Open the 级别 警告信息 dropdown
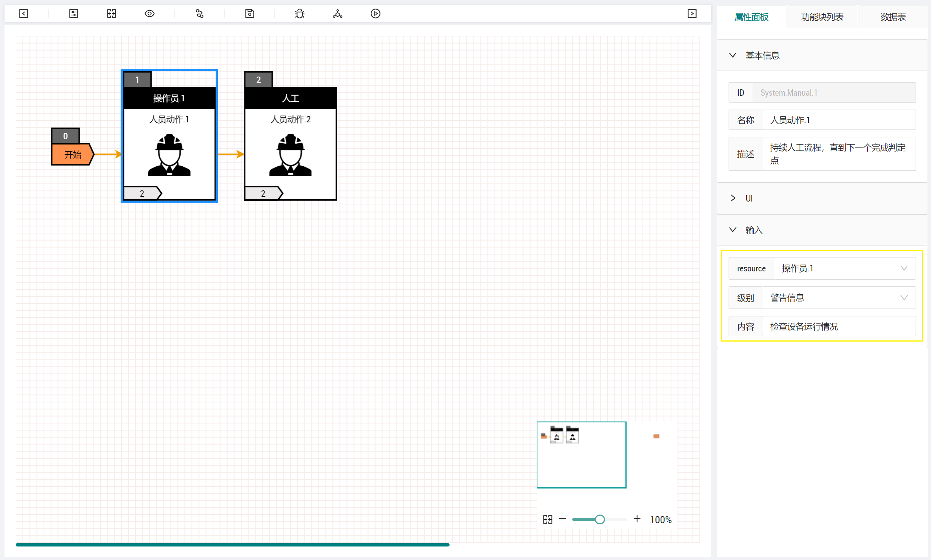This screenshot has width=931, height=560. tap(839, 298)
